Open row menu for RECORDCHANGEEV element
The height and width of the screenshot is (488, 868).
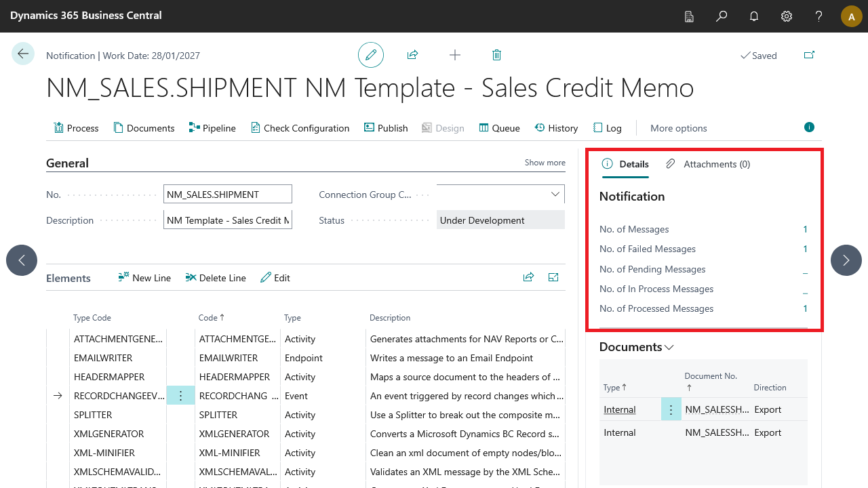tap(181, 396)
